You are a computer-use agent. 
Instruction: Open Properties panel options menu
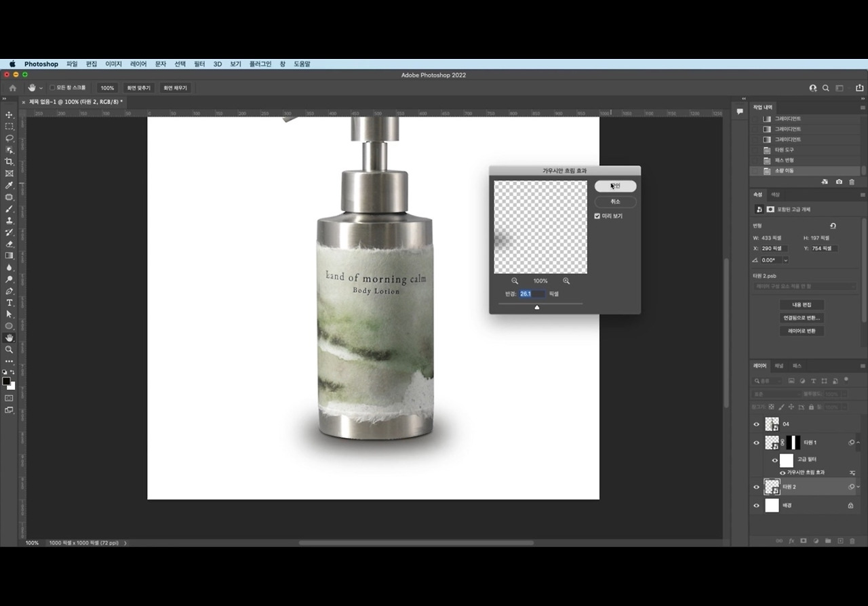point(863,195)
